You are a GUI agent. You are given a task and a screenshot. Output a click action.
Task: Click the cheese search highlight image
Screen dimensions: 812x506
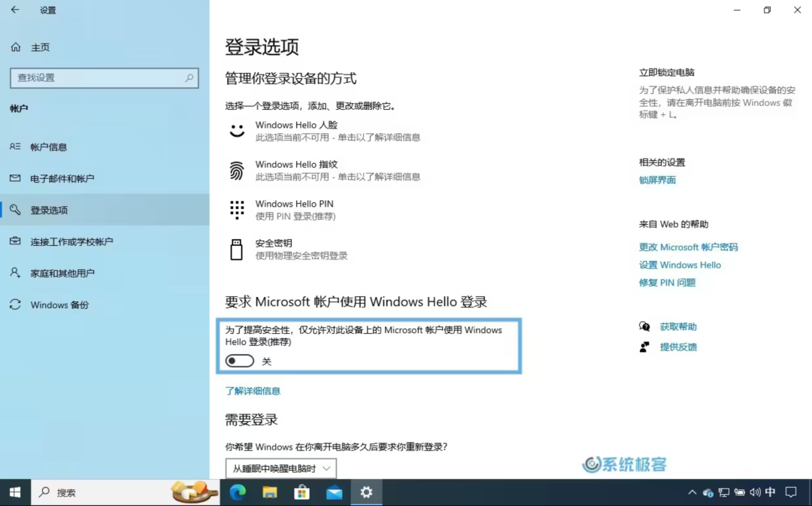[x=194, y=492]
